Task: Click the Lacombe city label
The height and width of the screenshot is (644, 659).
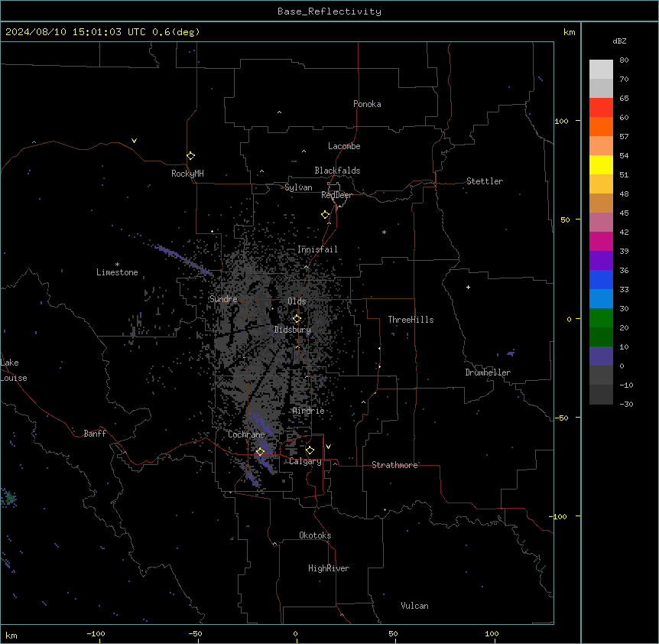Action: pos(344,146)
